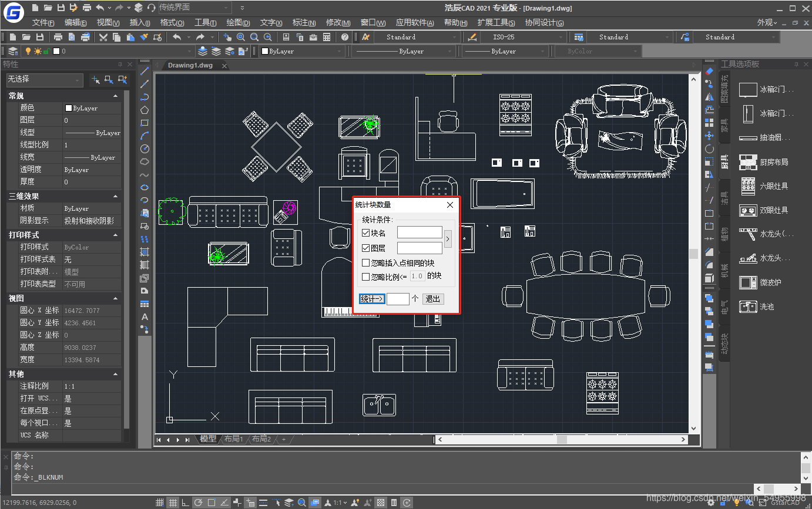Open the 绘图(D) menu

(x=238, y=22)
